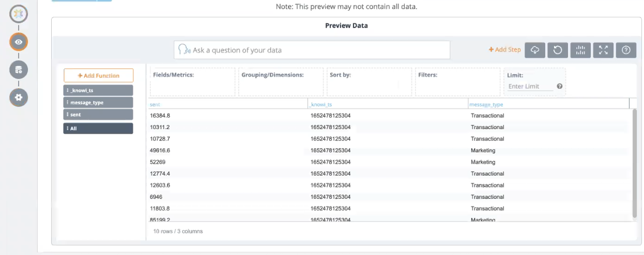The height and width of the screenshot is (255, 644).
Task: Open the database settings step icon
Action: tap(19, 70)
